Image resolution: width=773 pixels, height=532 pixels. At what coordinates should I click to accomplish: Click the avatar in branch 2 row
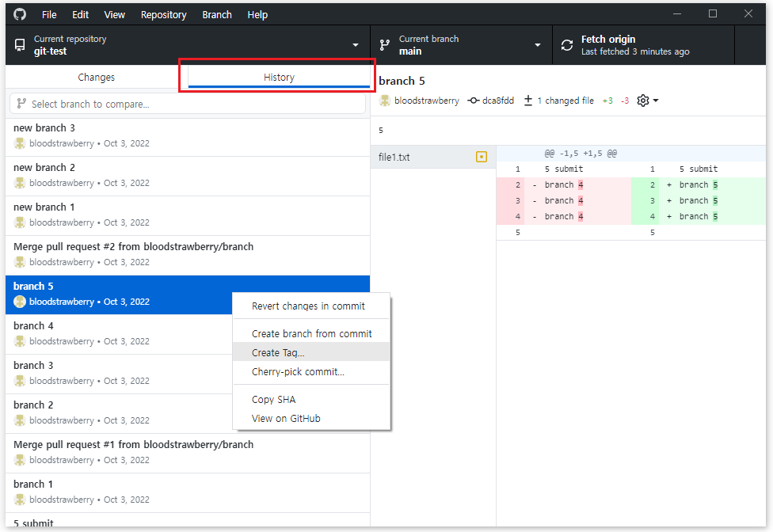(20, 420)
